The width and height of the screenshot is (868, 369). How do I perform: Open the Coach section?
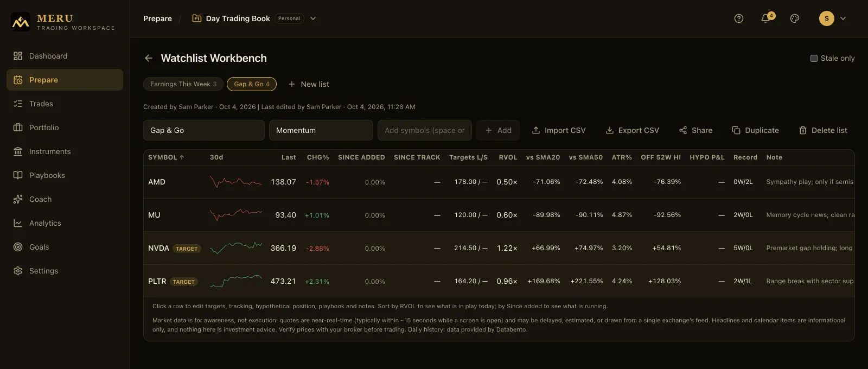click(x=65, y=199)
